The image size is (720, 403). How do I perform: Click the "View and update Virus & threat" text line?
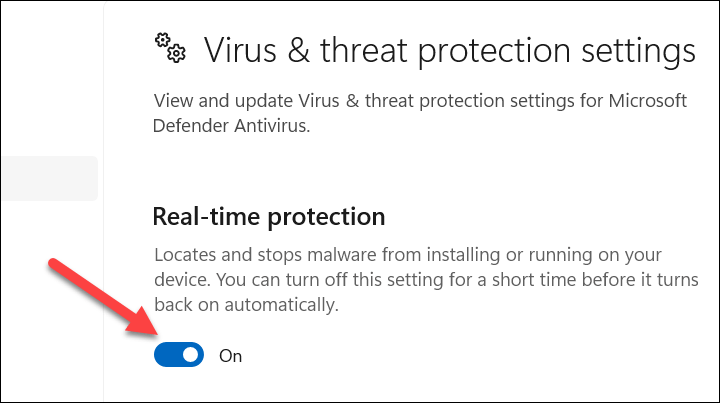pyautogui.click(x=330, y=100)
